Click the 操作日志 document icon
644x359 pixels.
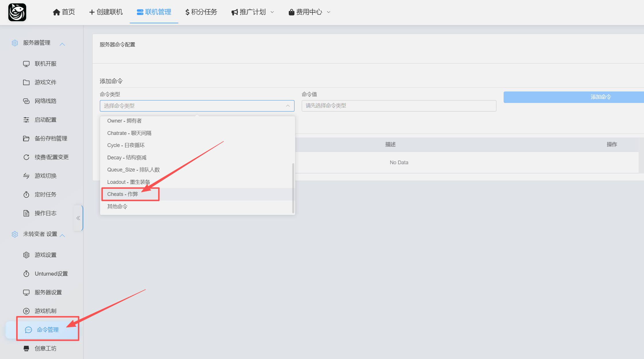click(26, 213)
